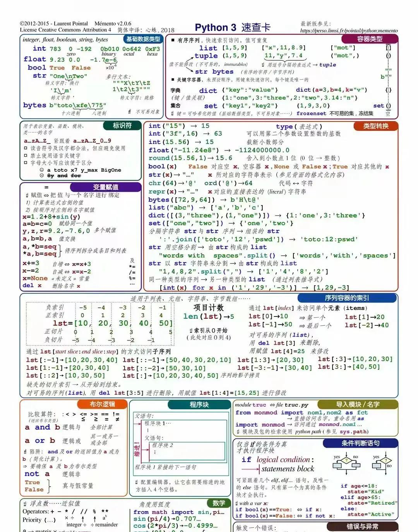Click "len(lst)→5" expression

[209, 316]
